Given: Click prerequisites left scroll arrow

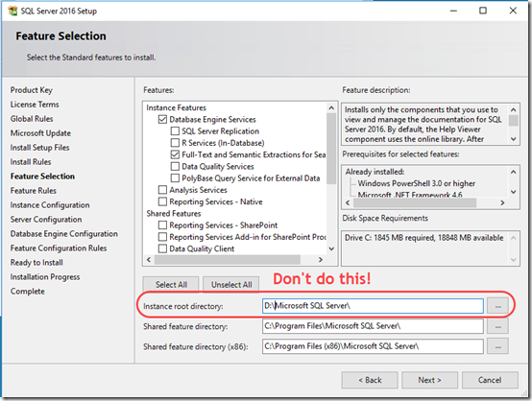Looking at the screenshot, I should [348, 202].
